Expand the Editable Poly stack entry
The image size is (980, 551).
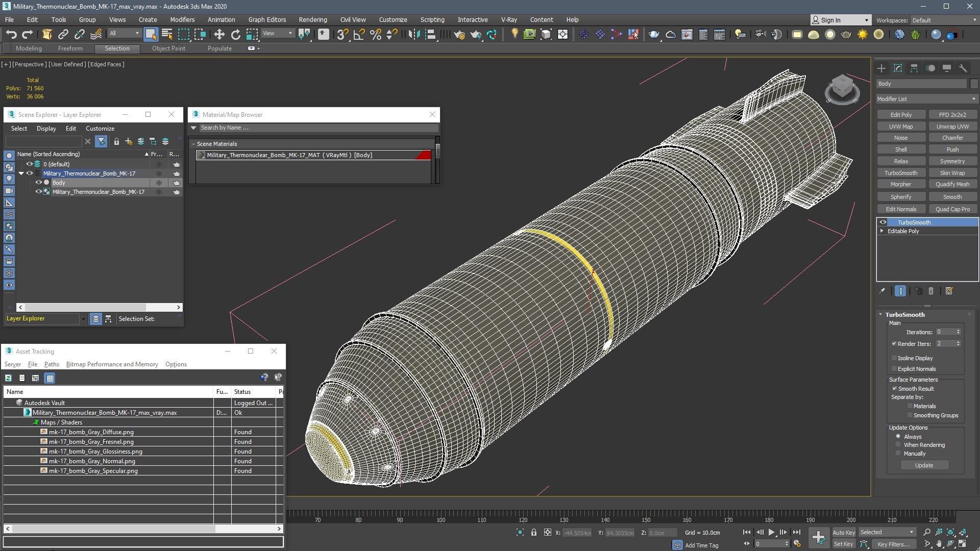pos(882,231)
